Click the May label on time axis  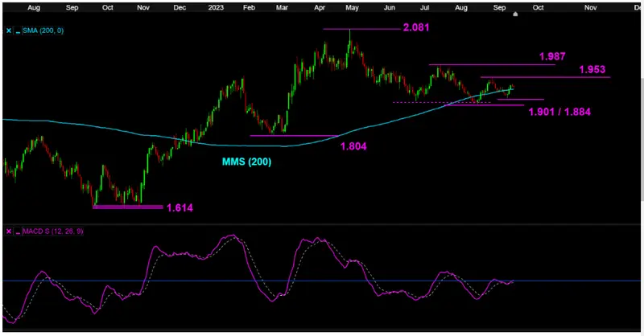click(x=351, y=6)
